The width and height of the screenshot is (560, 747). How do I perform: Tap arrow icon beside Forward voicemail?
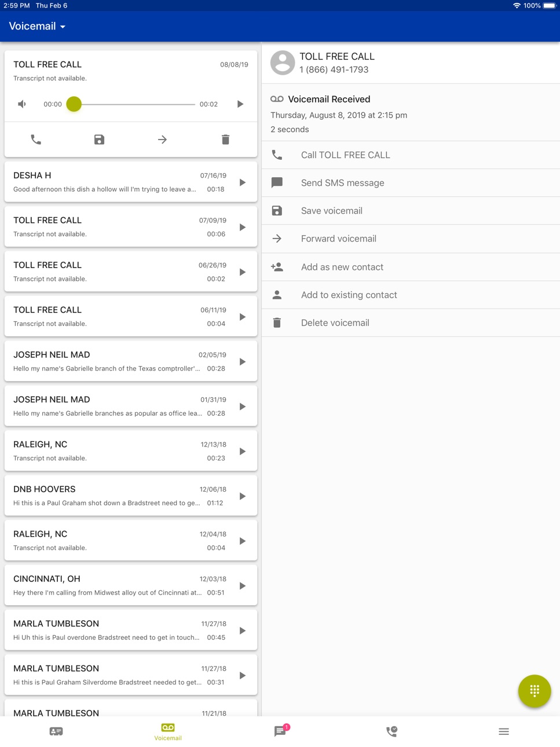[277, 239]
